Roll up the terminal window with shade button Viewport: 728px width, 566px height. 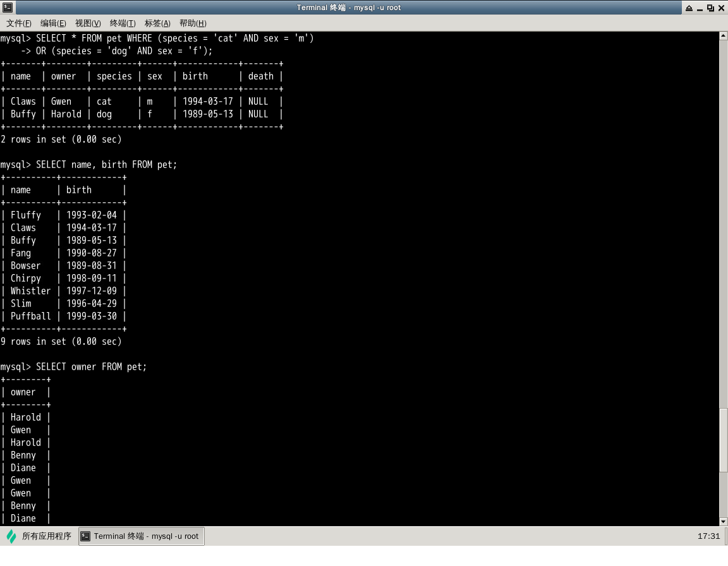coord(689,8)
